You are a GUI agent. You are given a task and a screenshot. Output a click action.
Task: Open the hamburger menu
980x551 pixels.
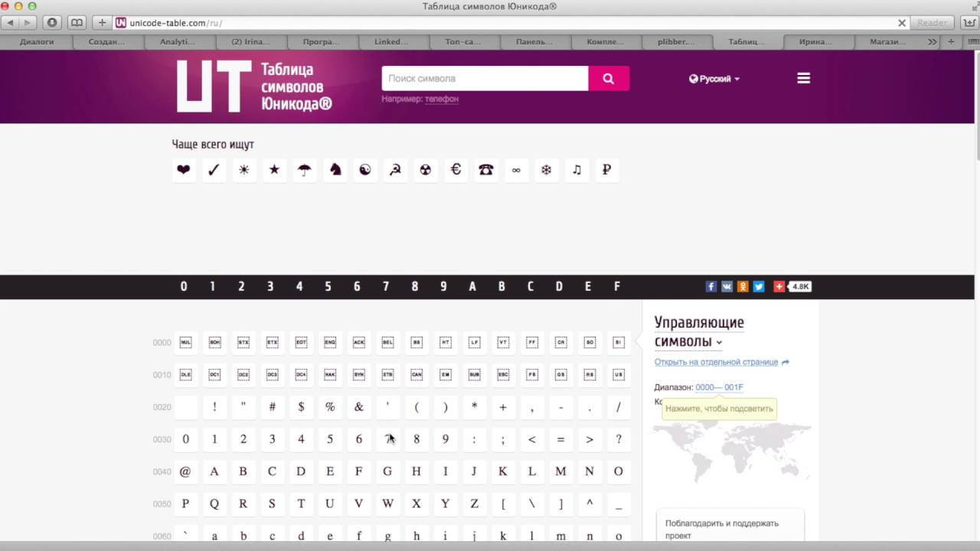pyautogui.click(x=803, y=78)
